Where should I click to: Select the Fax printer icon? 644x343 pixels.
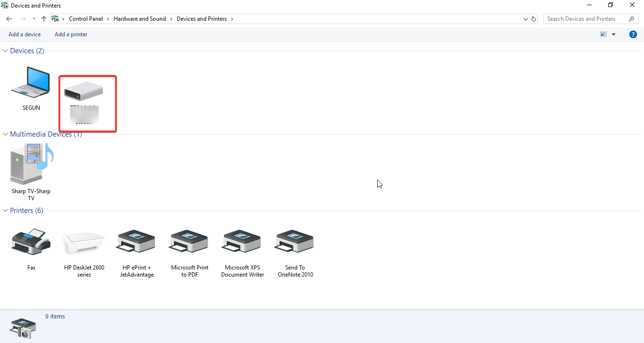tap(31, 242)
